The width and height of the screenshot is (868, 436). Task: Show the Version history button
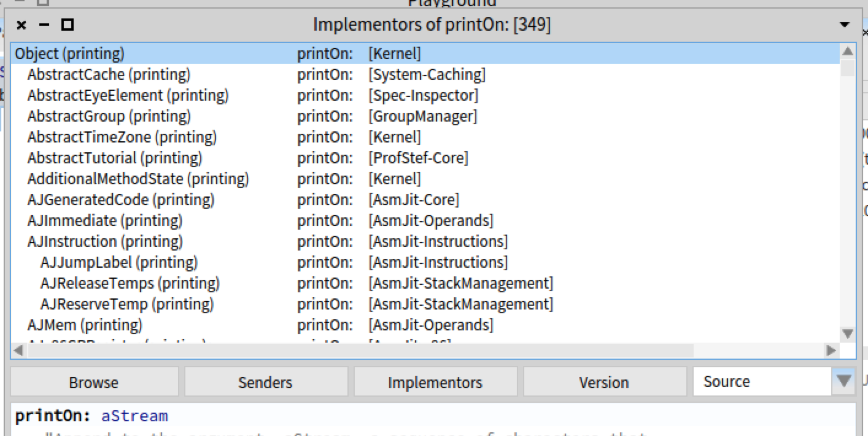point(604,382)
